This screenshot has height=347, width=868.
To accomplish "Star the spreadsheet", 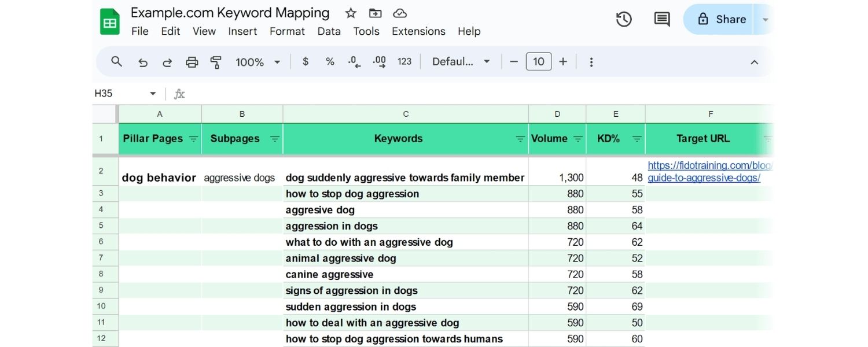I will point(350,13).
